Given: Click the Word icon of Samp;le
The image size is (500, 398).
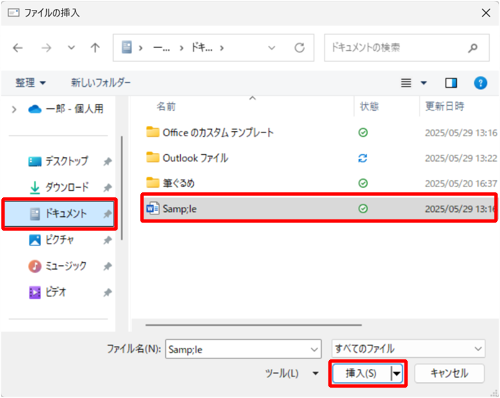Looking at the screenshot, I should click(x=153, y=208).
